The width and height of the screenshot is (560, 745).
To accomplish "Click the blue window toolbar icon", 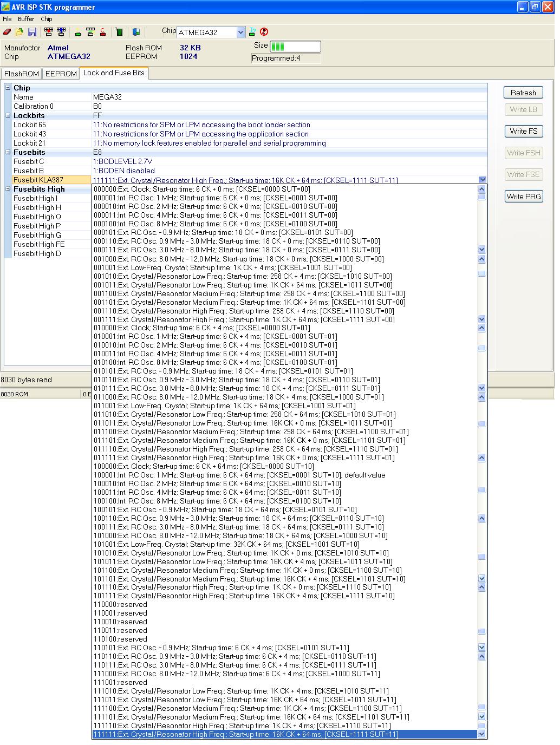I will click(136, 32).
